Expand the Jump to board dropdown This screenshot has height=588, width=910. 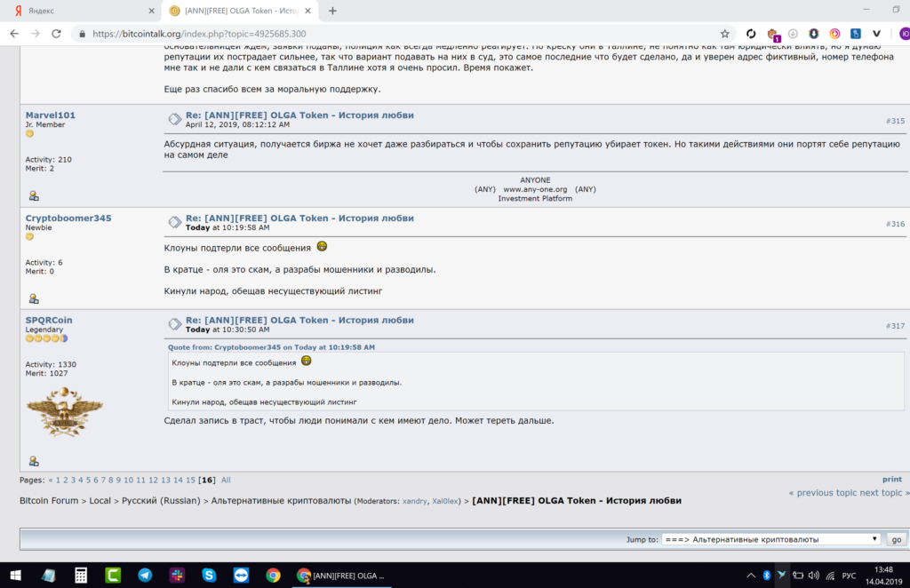click(x=770, y=539)
